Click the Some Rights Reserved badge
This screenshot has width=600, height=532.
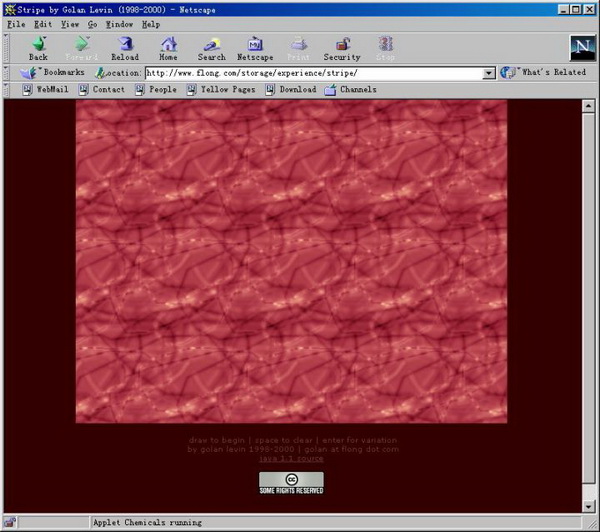point(291,483)
